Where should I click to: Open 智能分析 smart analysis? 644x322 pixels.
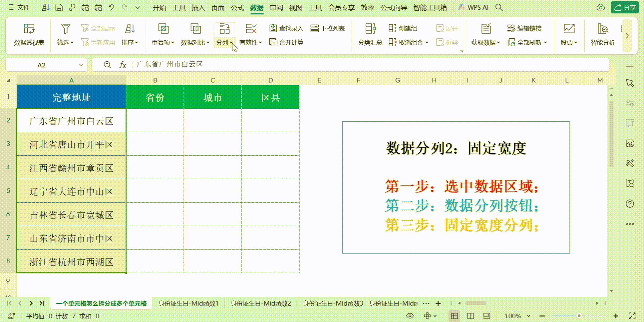[x=603, y=35]
